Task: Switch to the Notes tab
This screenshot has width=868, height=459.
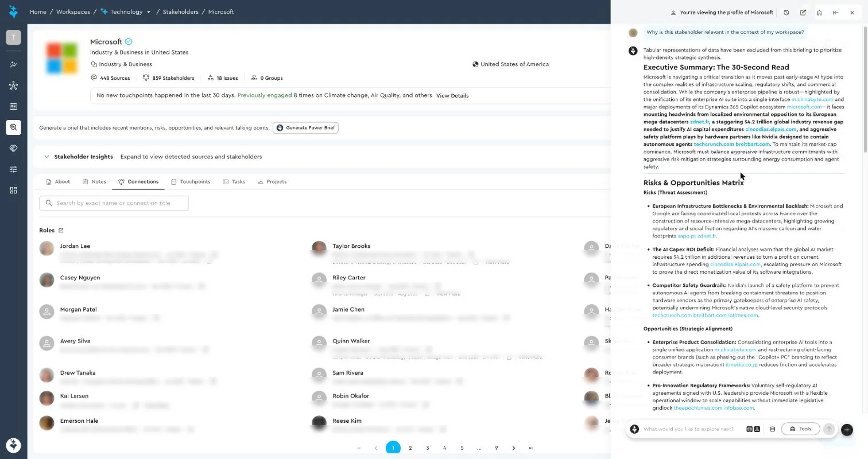Action: tap(94, 182)
